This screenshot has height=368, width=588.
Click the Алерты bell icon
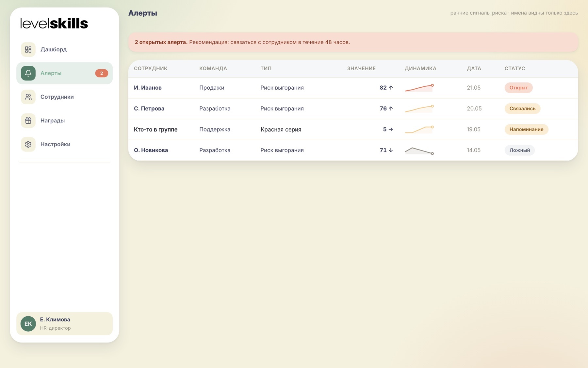coord(28,73)
